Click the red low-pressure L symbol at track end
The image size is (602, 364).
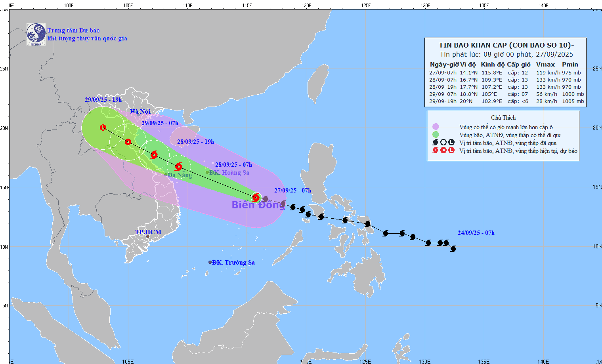point(102,127)
